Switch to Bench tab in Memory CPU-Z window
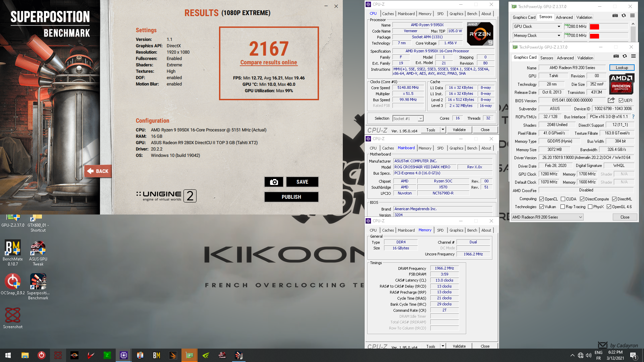644x362 pixels. [472, 230]
